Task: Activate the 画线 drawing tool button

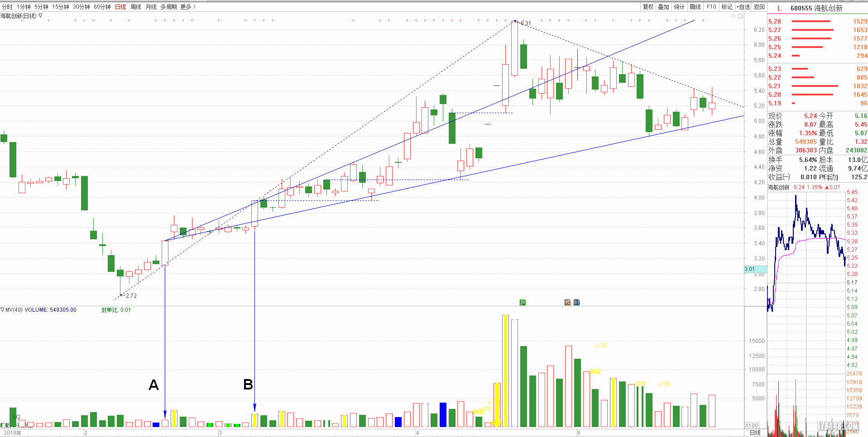Action: tap(695, 7)
